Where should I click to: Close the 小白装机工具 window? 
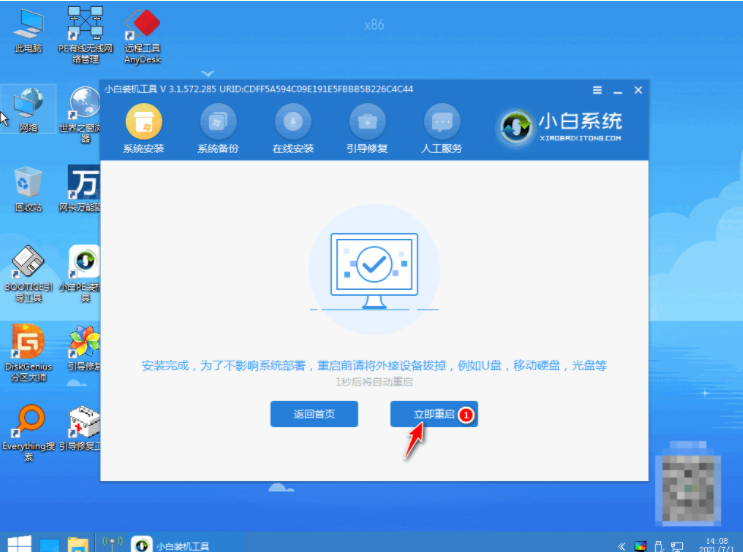click(x=638, y=90)
